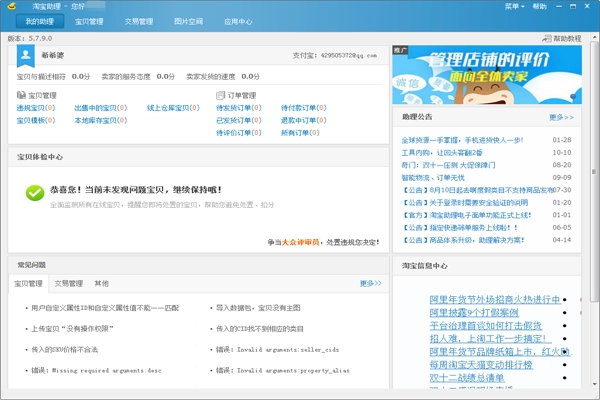
Task: Open FAQ 传入的SKU价格不合法
Action: point(64,349)
